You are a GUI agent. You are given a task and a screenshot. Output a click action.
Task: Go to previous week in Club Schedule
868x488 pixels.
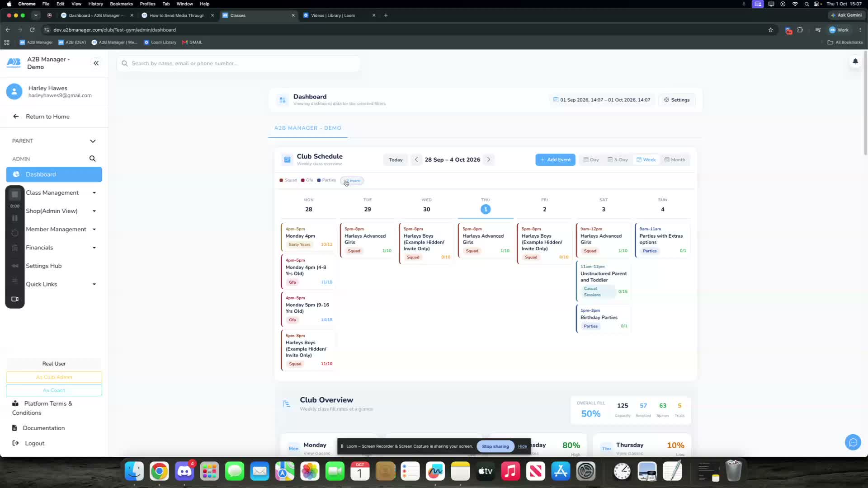tap(416, 160)
